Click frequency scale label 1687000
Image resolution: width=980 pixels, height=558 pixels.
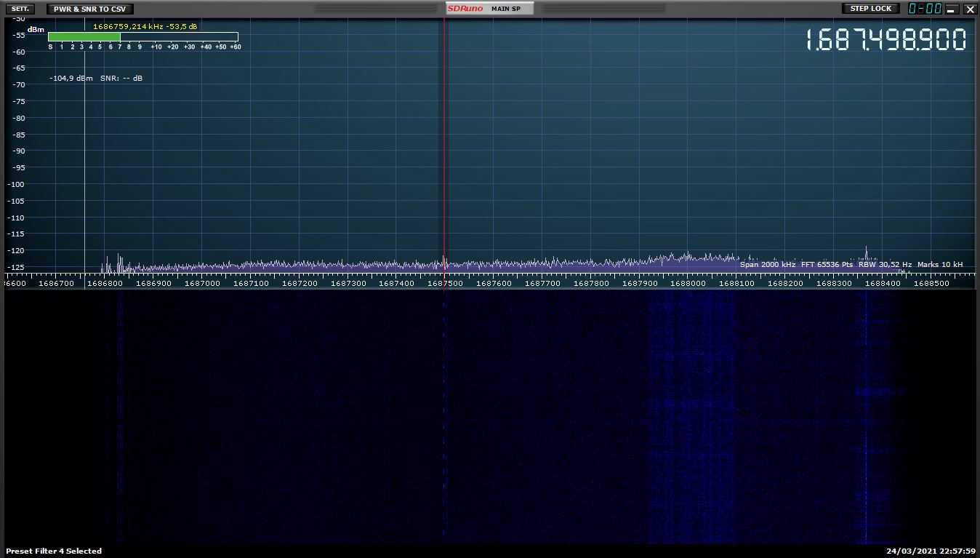point(202,284)
